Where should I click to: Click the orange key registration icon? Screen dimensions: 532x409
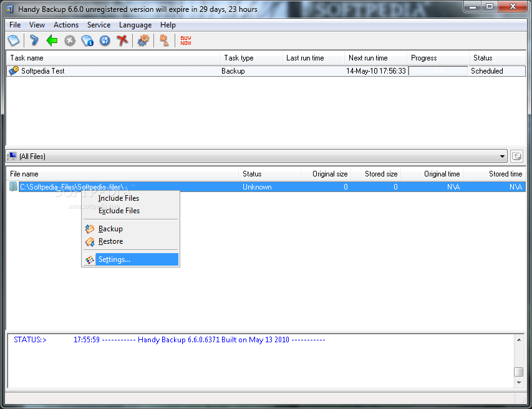(x=164, y=41)
